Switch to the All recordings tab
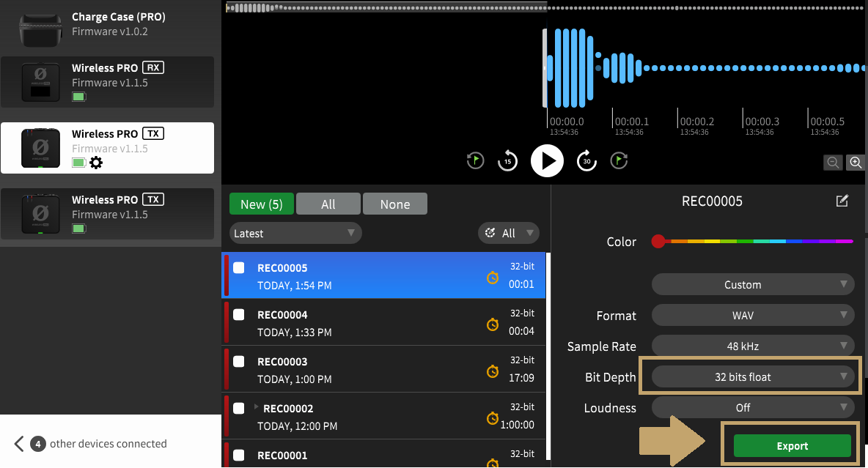This screenshot has width=868, height=468. (328, 204)
